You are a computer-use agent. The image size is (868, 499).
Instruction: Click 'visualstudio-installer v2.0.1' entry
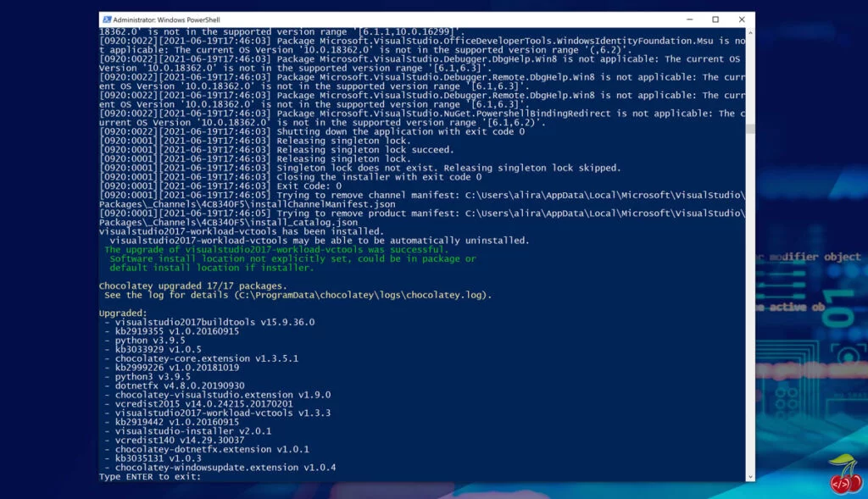[x=193, y=431]
